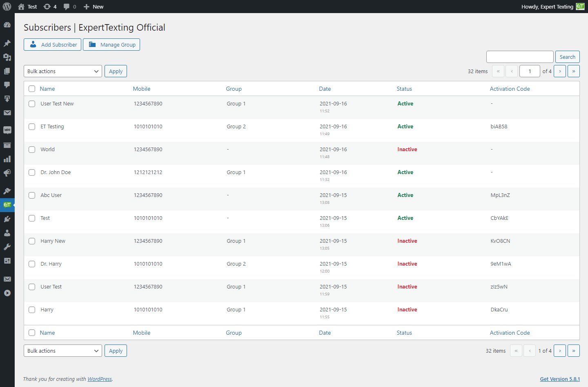The image size is (588, 387).
Task: Check the ET Testing row checkbox
Action: point(32,127)
